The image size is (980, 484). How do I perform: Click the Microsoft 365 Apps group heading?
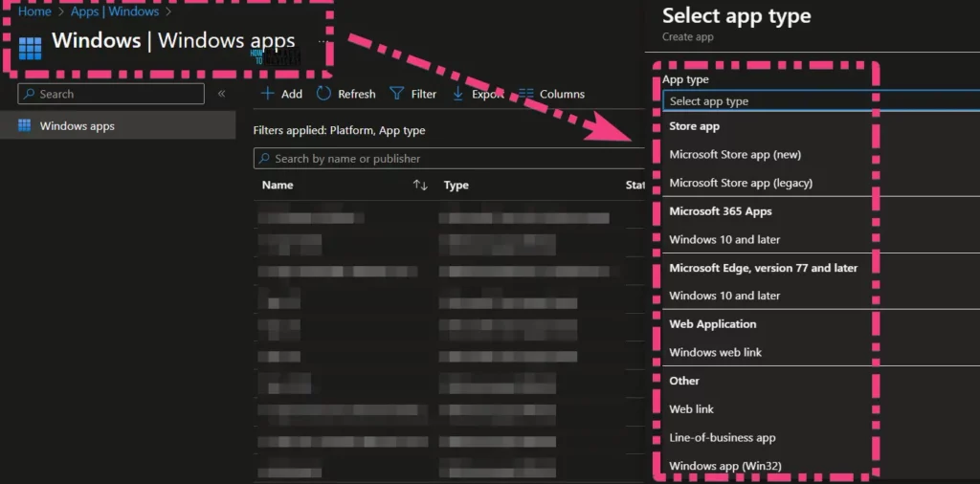click(x=720, y=211)
